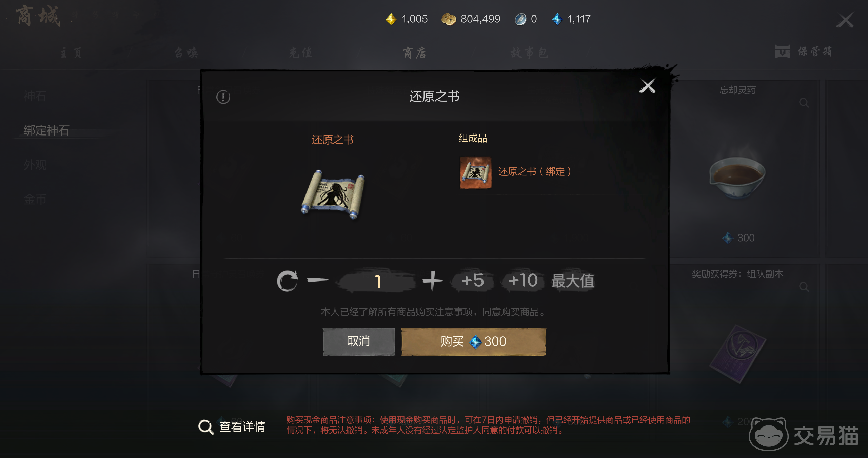Cancel purchase with 取消 button

click(x=359, y=341)
